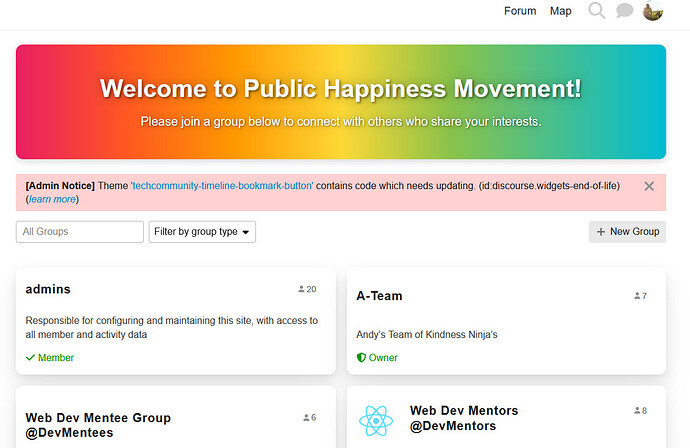Dismiss the admin notice with X
Viewport: 690px width, 448px height.
tap(649, 186)
